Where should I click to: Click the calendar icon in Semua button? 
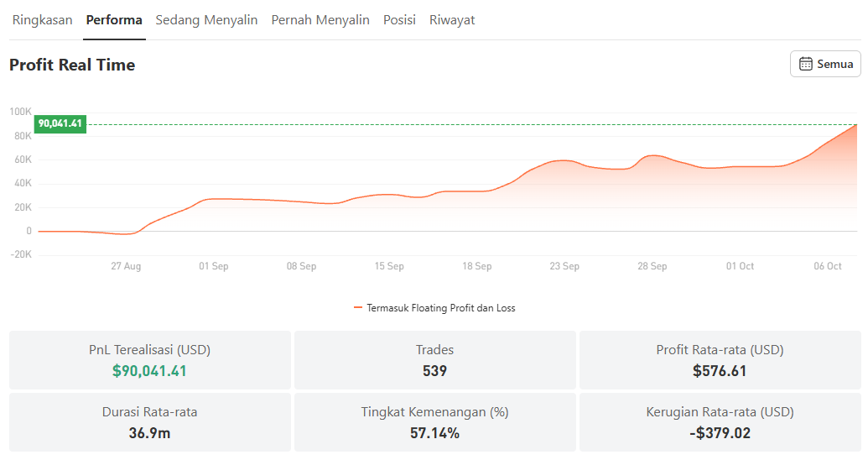[805, 64]
